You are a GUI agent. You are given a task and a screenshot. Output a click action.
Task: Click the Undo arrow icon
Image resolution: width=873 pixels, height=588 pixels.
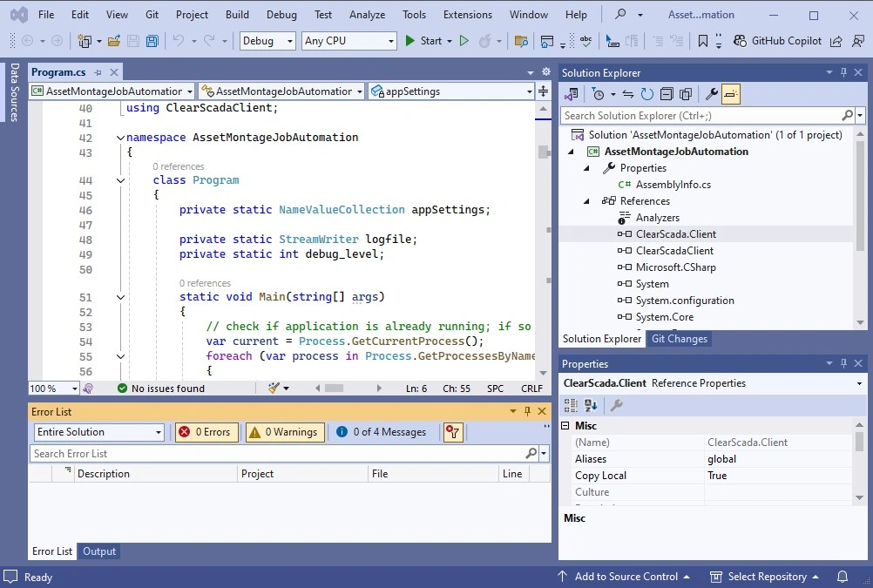coord(178,41)
